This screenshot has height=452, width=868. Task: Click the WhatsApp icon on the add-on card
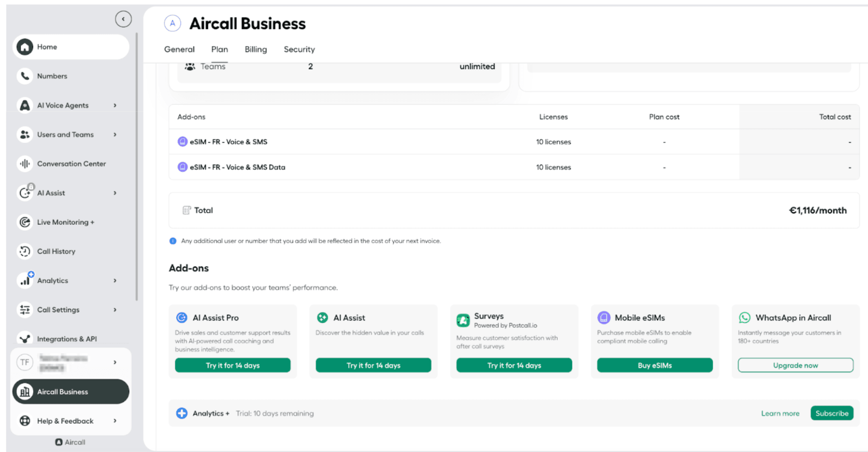[745, 318]
